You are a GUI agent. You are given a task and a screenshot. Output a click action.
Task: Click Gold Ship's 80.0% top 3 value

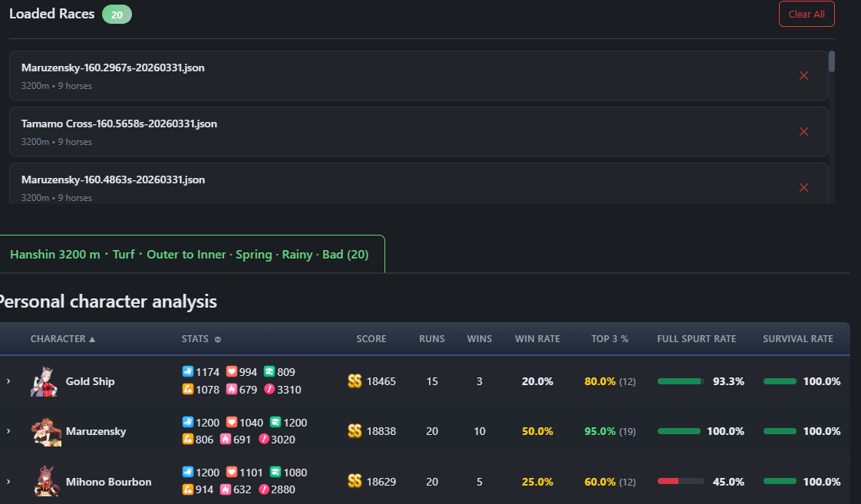click(x=600, y=381)
